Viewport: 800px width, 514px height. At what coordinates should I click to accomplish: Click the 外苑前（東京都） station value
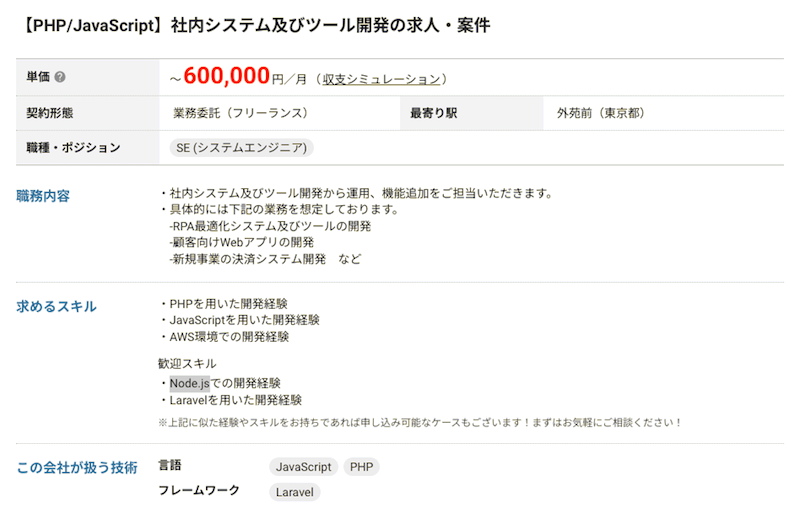pos(601,113)
